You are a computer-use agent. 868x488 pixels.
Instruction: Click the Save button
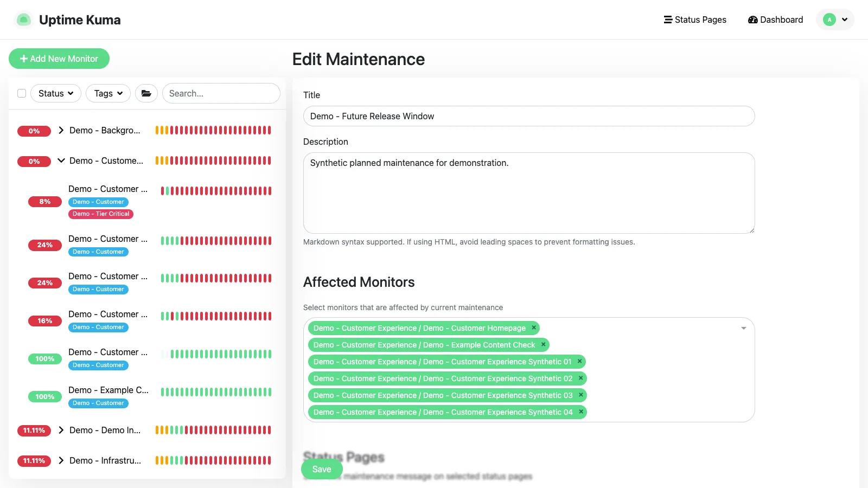(322, 469)
